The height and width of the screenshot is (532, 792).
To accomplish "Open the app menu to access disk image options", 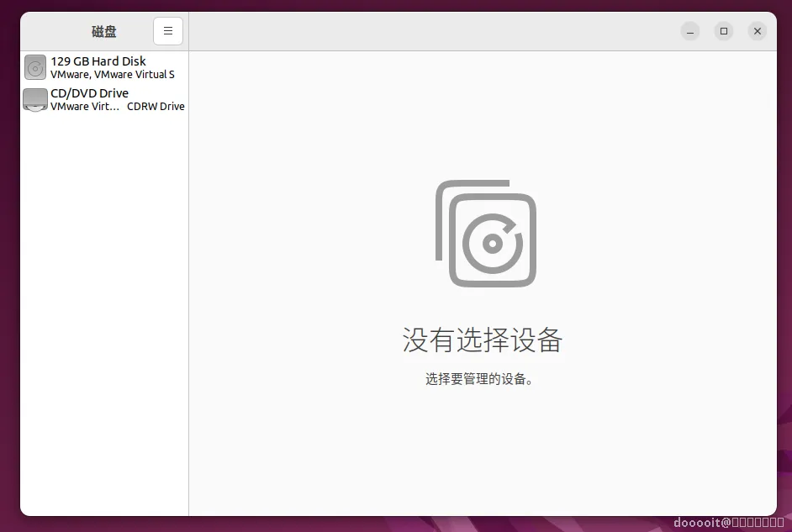I will tap(168, 31).
